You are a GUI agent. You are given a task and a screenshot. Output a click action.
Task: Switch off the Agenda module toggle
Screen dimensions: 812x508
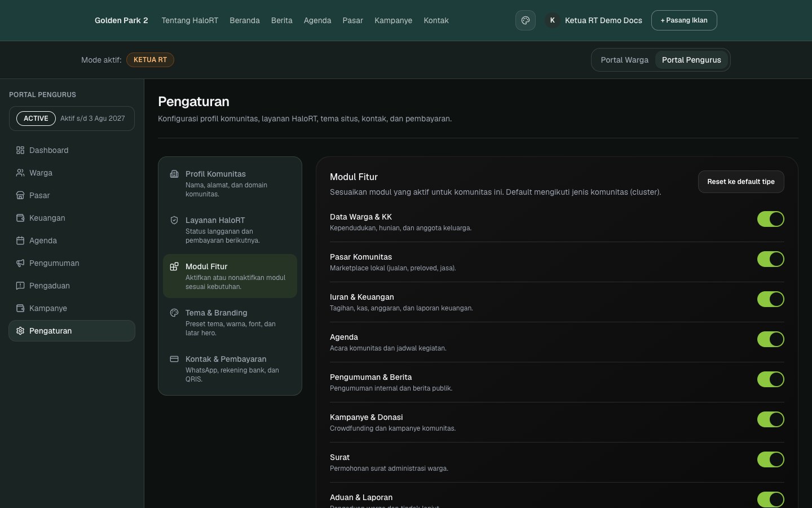click(771, 339)
